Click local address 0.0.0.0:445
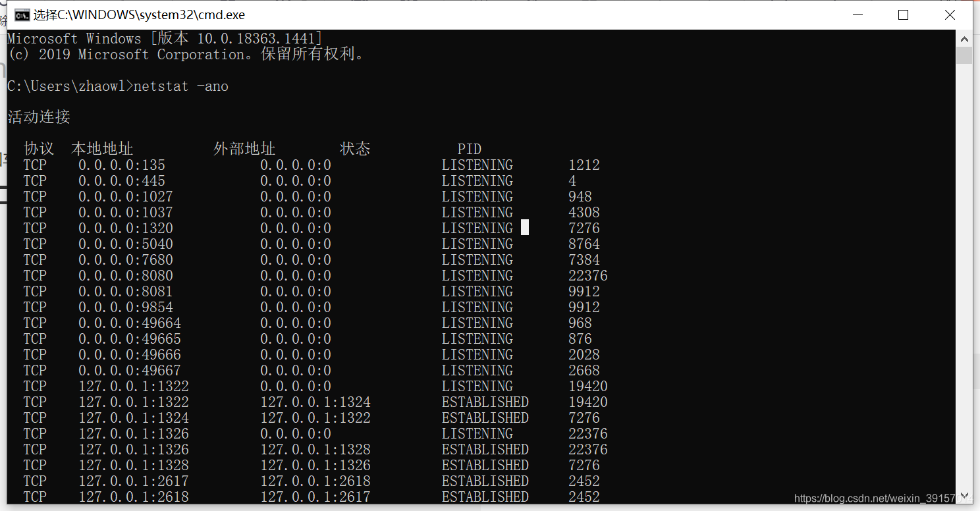Screen dimensions: 980x511 tap(122, 180)
